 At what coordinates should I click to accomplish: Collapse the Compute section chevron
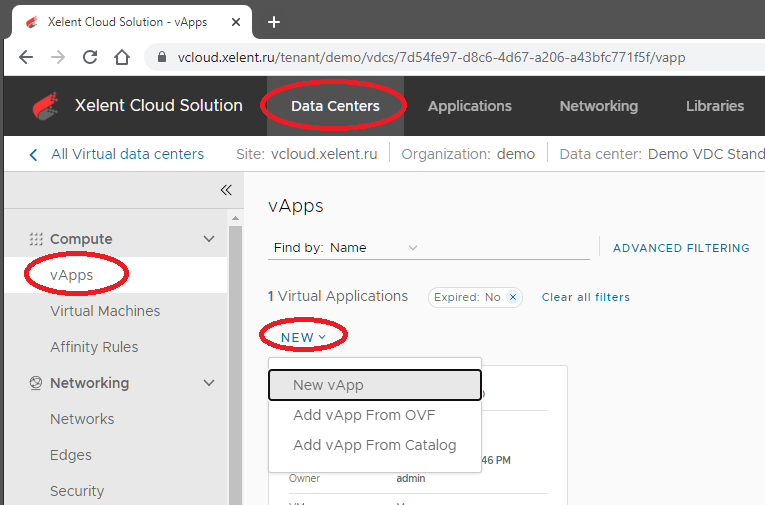209,239
